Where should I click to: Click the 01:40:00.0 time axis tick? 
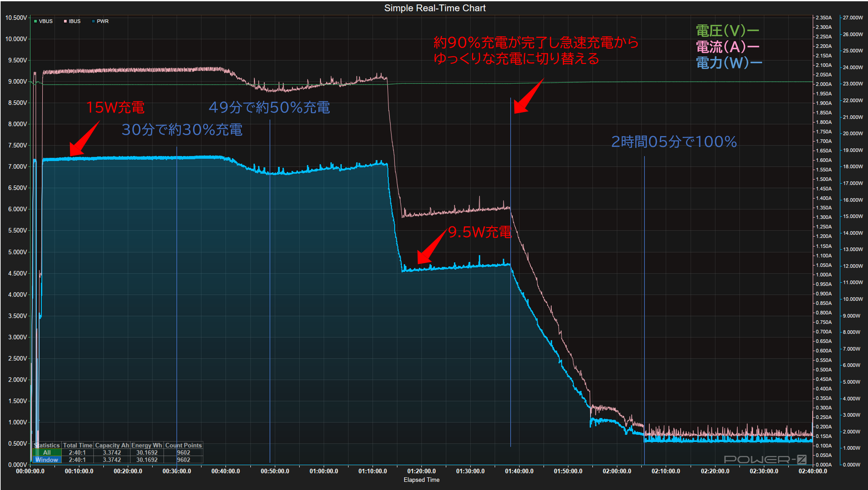519,471
